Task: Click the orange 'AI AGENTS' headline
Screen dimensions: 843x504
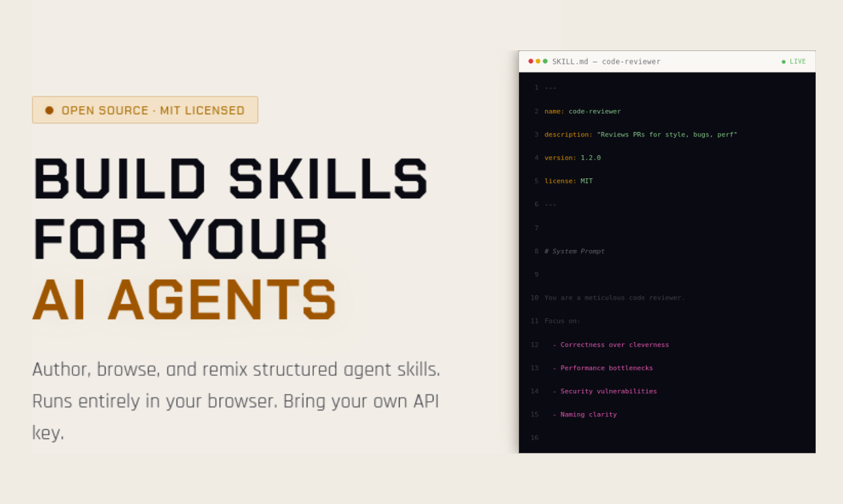Action: click(x=185, y=298)
